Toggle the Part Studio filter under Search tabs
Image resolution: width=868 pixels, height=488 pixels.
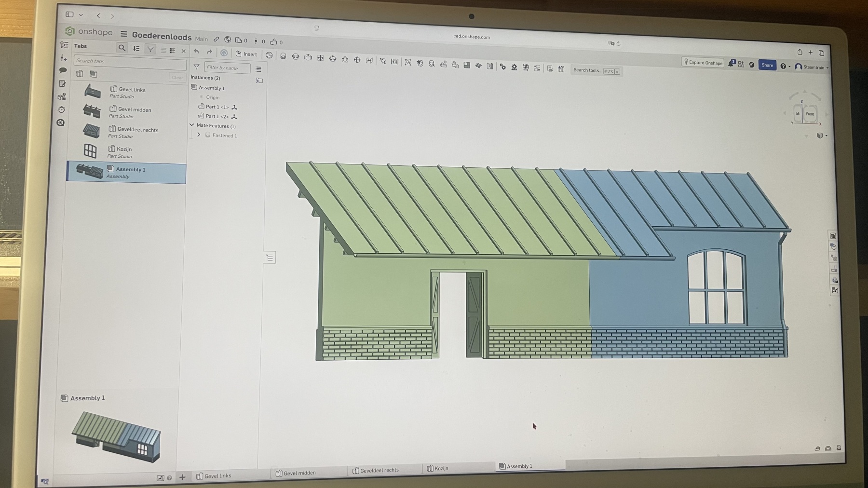click(x=80, y=74)
